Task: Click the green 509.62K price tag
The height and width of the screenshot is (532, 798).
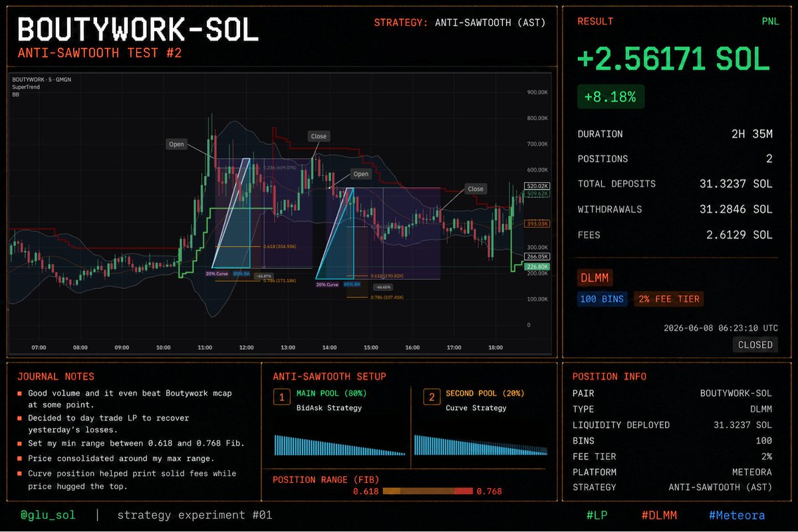Action: point(537,194)
